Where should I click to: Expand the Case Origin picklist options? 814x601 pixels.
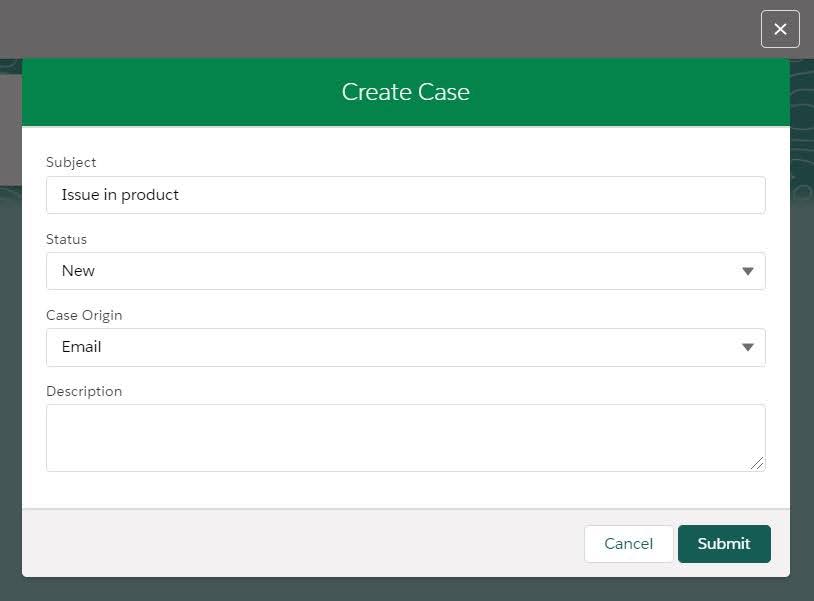click(748, 347)
